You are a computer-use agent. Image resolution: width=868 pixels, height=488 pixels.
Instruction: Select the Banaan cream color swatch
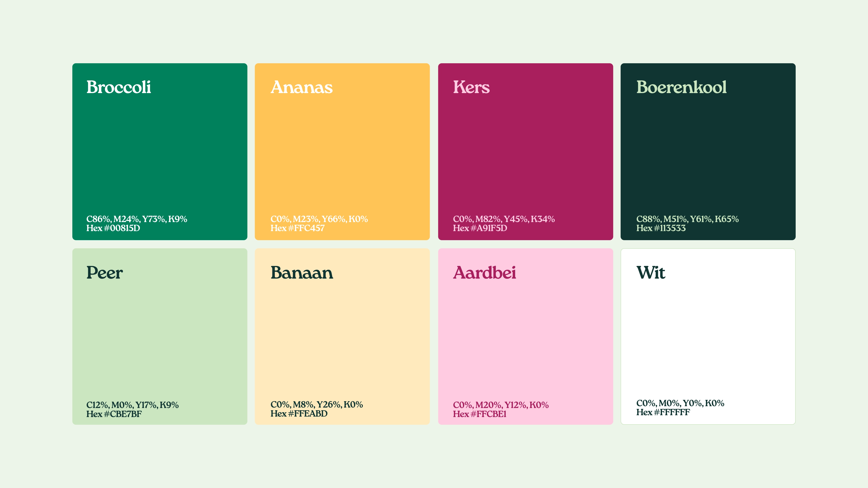342,336
